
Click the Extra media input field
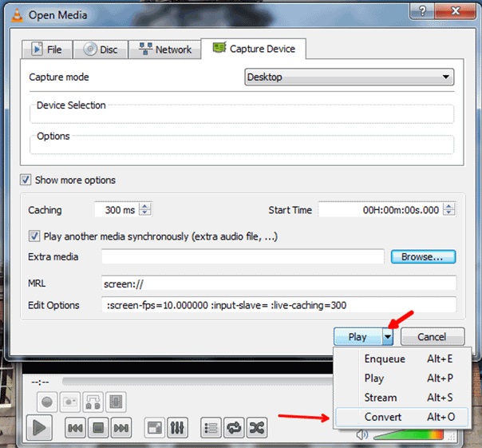(x=243, y=256)
